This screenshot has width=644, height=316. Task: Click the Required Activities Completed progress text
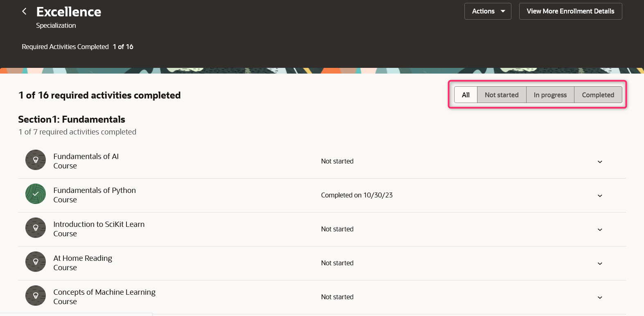[77, 47]
